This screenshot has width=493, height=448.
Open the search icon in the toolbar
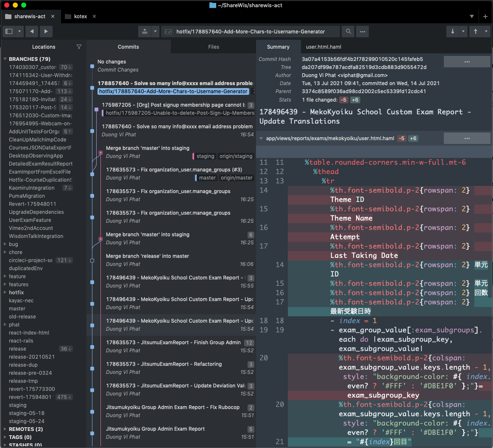(x=348, y=31)
